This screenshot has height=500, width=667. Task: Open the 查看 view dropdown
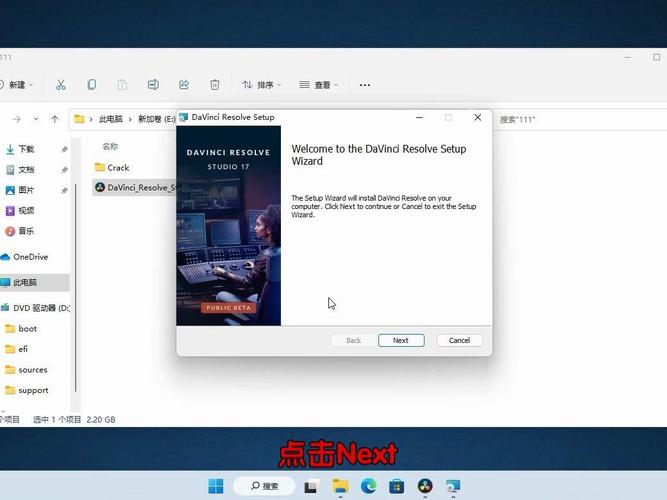[319, 85]
